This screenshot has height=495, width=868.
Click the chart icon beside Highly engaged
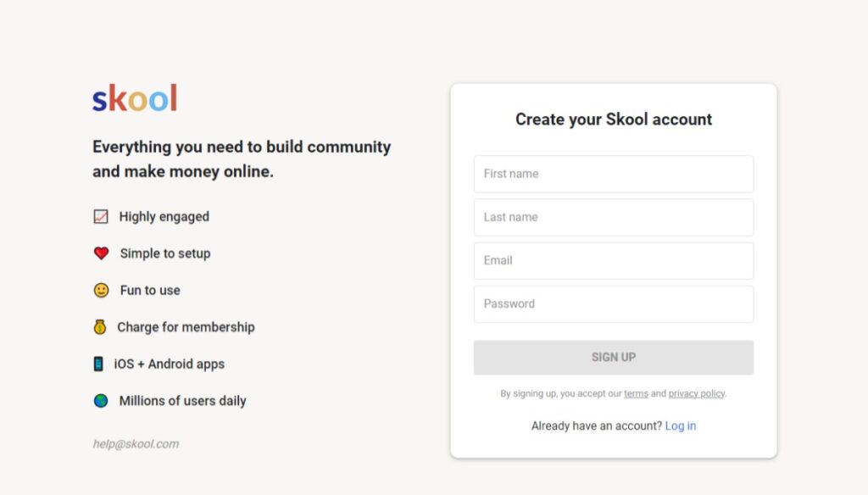(101, 216)
